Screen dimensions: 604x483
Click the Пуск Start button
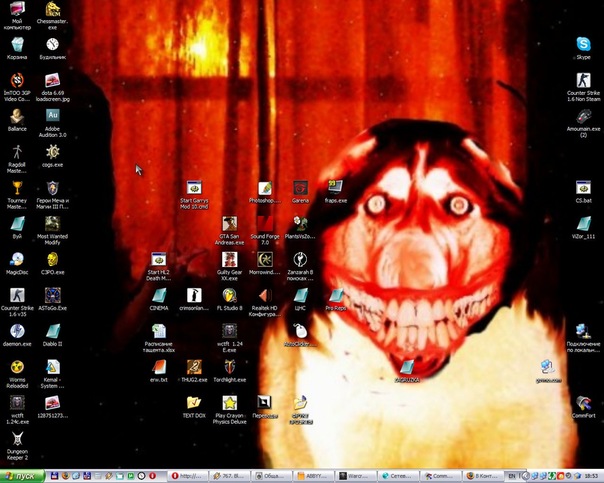[x=22, y=476]
